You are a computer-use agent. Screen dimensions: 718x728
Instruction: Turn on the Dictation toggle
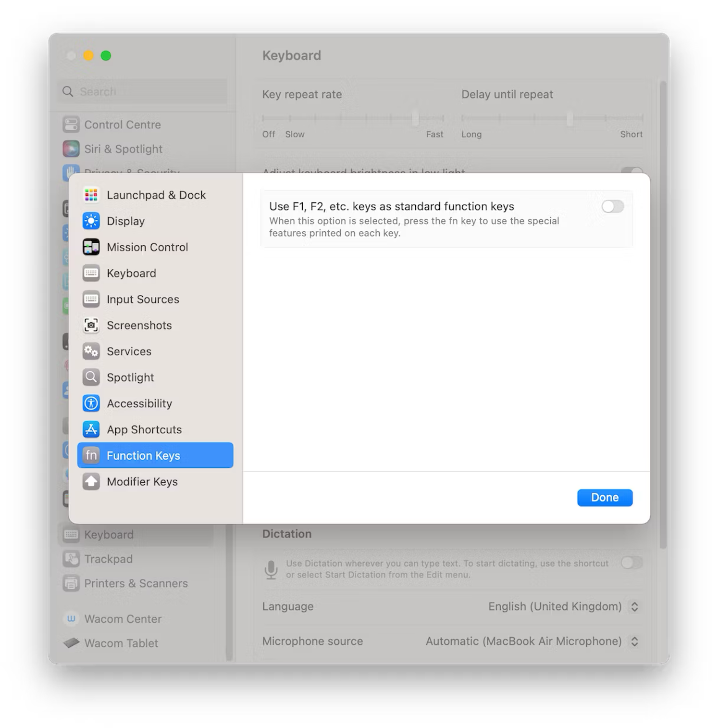pyautogui.click(x=631, y=562)
